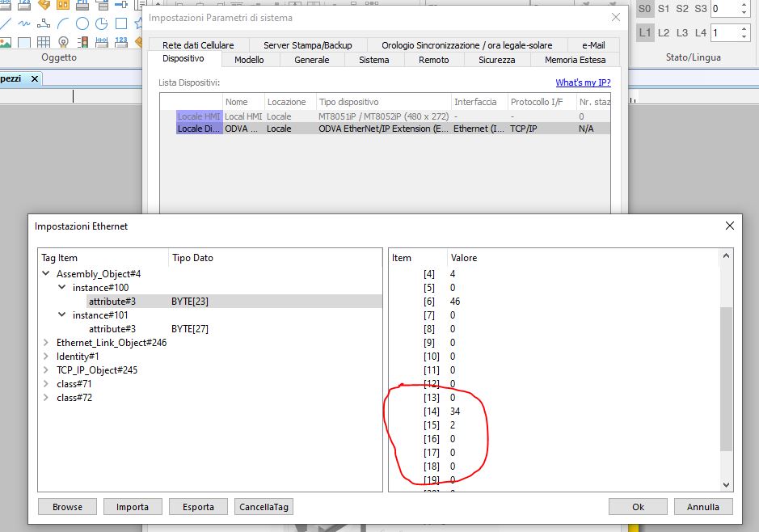The width and height of the screenshot is (759, 532).
Task: Open the Sicurezza tab
Action: [x=496, y=60]
